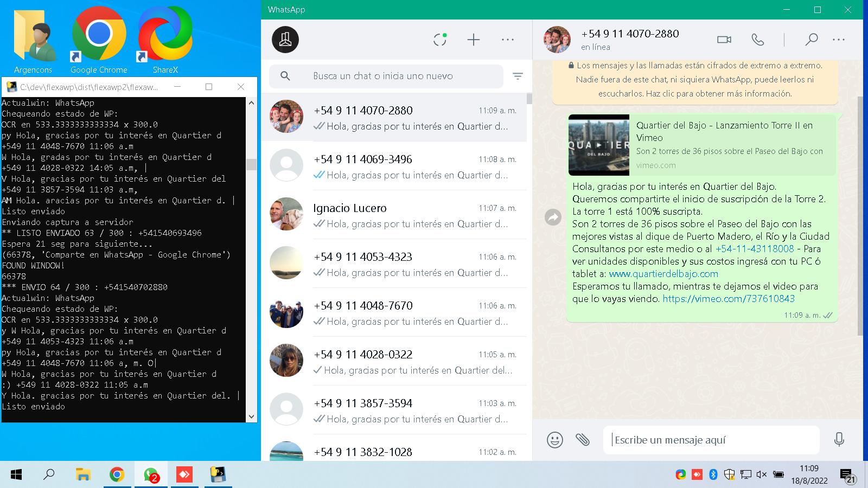
Task: Click the muted volume tray icon
Action: (x=762, y=475)
